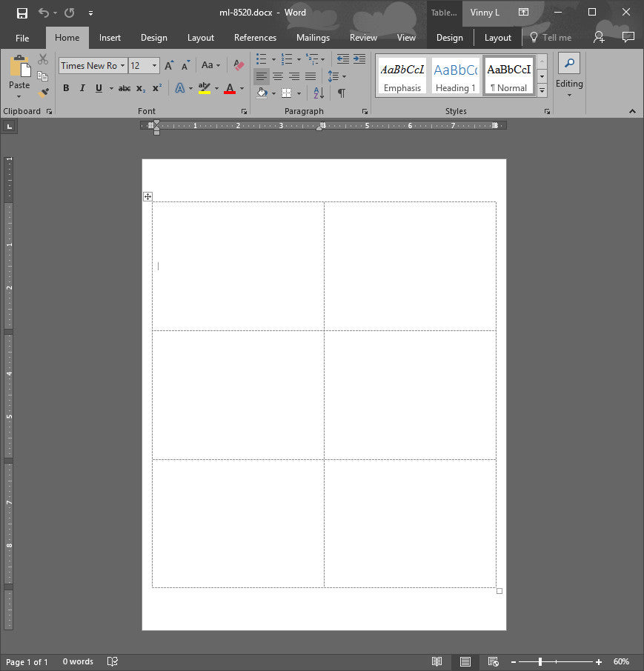Expand the Styles gallery More arrow
Screen dimensions: 644x671
542,90
